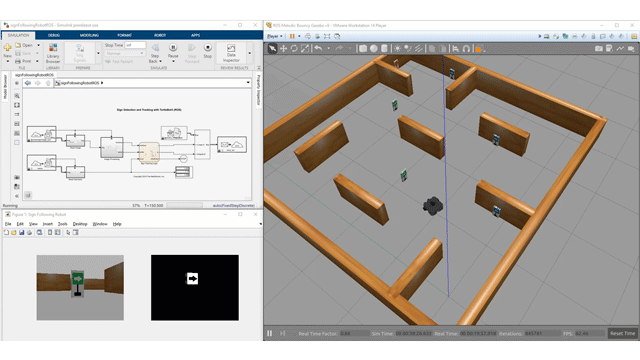Screen dimensions: 640x360
Task: Take a Gazebo screenshot with camera icon
Action: 598,49
